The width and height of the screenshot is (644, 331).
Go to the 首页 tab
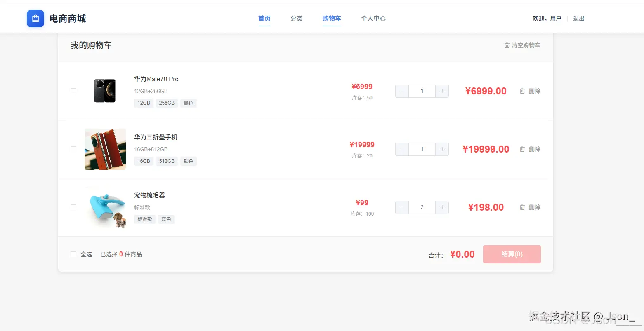tap(264, 19)
